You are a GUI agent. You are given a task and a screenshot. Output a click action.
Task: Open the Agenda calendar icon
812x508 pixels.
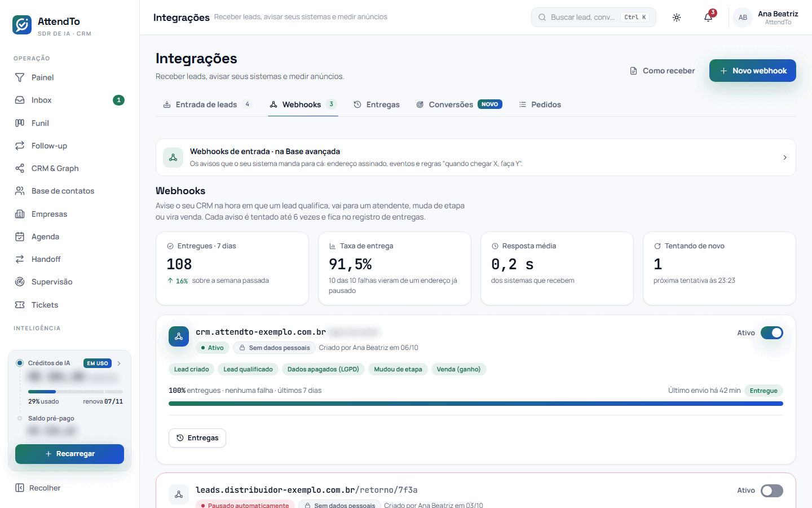click(20, 237)
